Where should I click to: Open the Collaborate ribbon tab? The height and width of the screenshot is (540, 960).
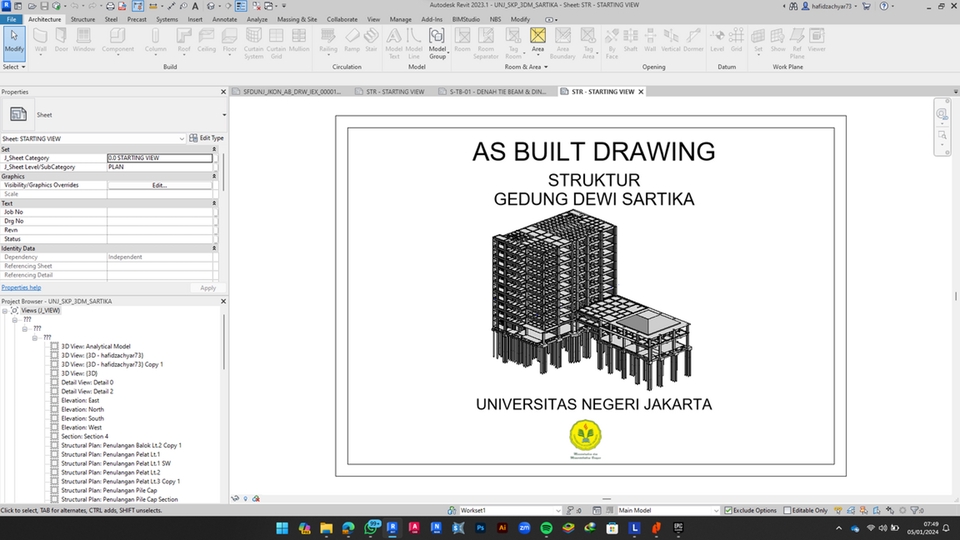pos(342,19)
